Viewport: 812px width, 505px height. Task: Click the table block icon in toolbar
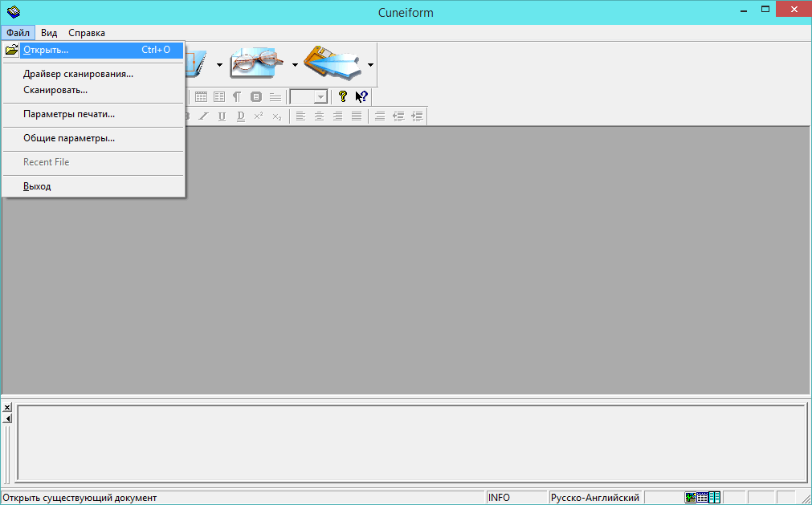click(x=201, y=97)
